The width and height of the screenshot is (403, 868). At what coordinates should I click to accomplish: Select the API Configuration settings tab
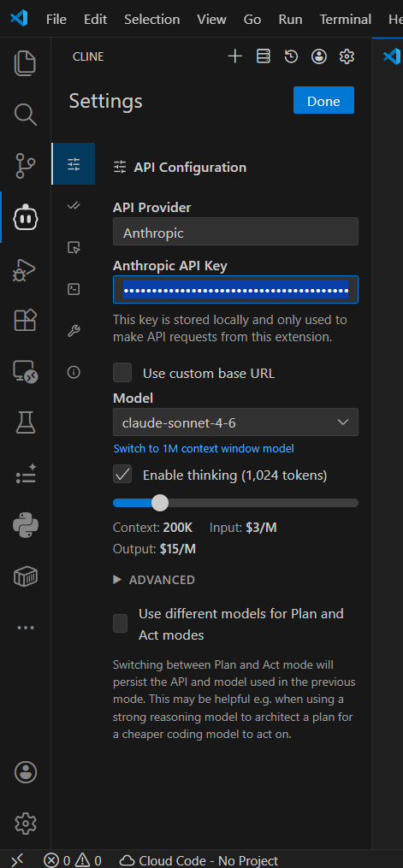coord(74,164)
